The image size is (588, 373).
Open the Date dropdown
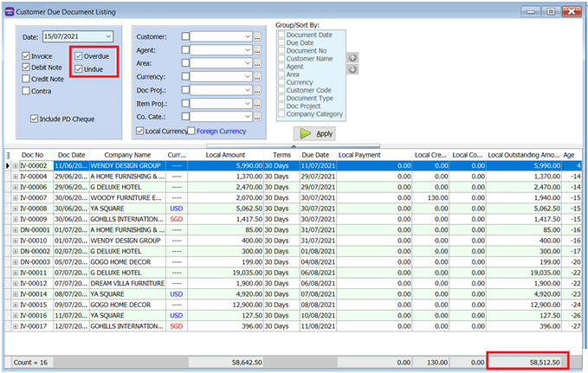click(107, 36)
